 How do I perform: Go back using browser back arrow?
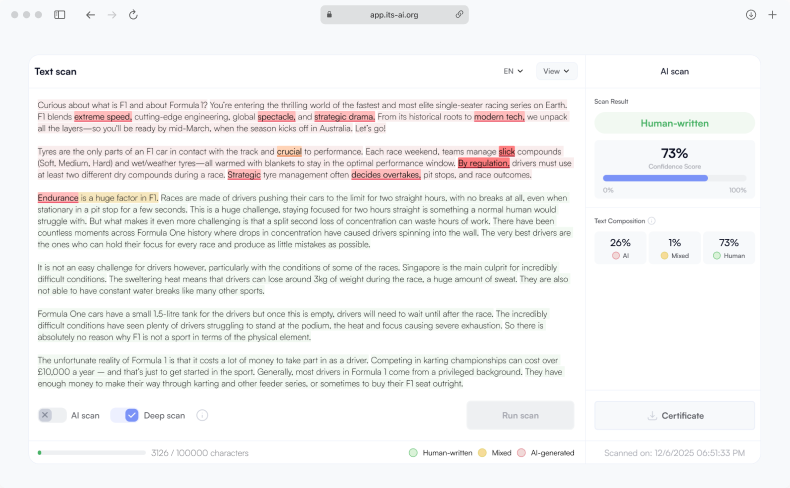90,15
